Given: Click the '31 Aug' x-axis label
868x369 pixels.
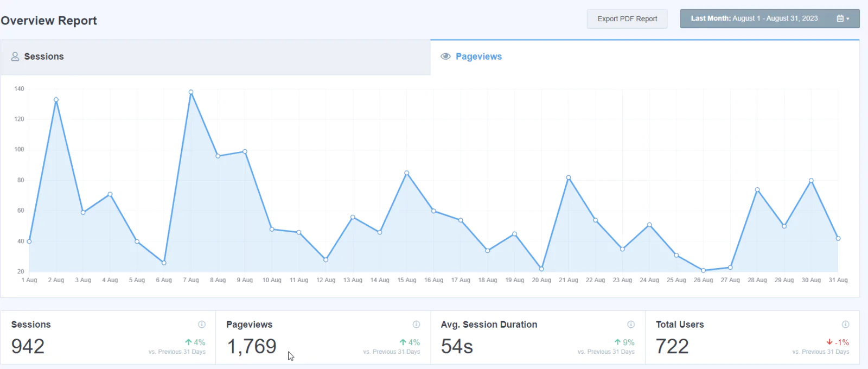Looking at the screenshot, I should pyautogui.click(x=838, y=280).
